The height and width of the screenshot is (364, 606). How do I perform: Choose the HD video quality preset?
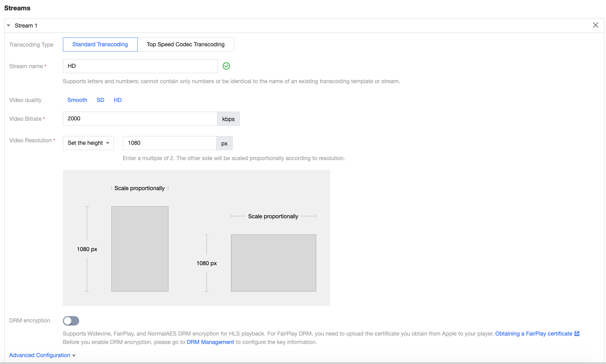click(118, 100)
